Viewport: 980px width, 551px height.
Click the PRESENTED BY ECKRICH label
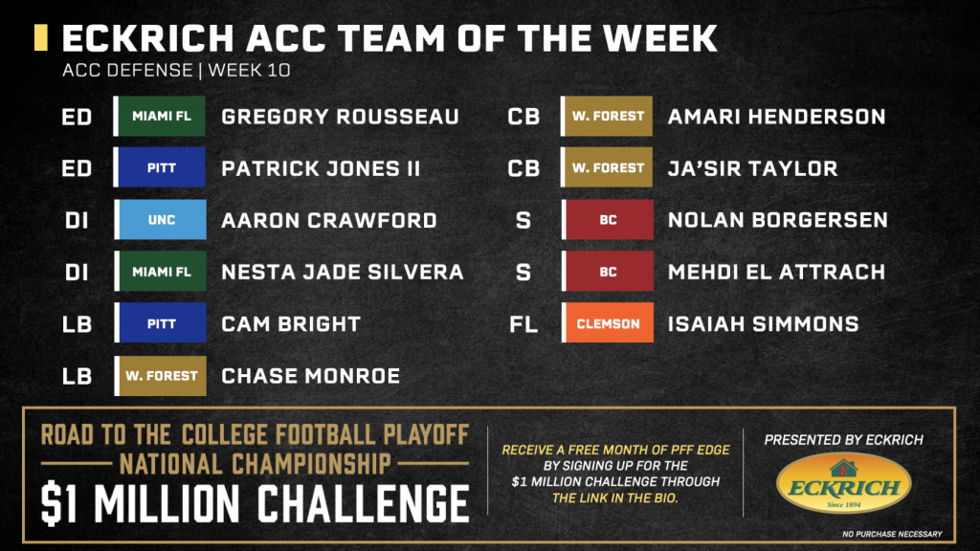(x=844, y=440)
